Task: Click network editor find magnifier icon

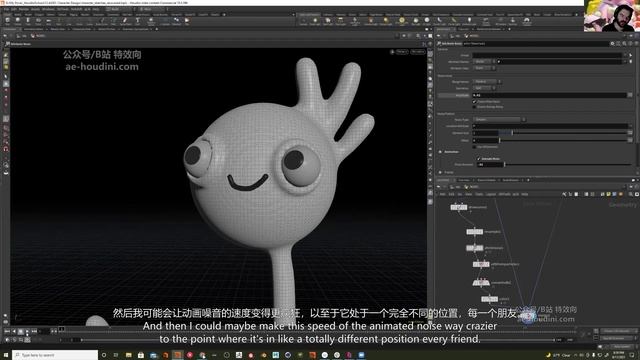Action: pos(630,194)
